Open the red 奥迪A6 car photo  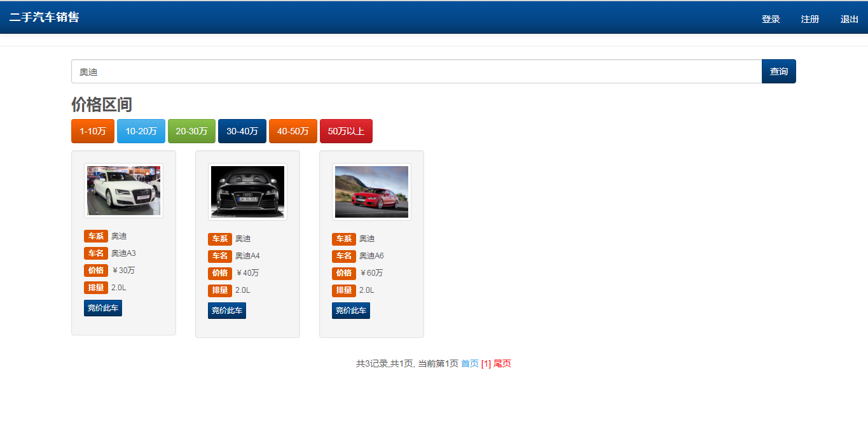pos(371,192)
